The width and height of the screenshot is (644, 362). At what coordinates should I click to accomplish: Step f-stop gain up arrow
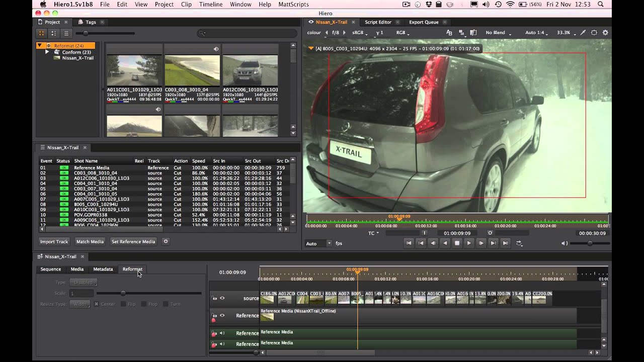pos(344,33)
